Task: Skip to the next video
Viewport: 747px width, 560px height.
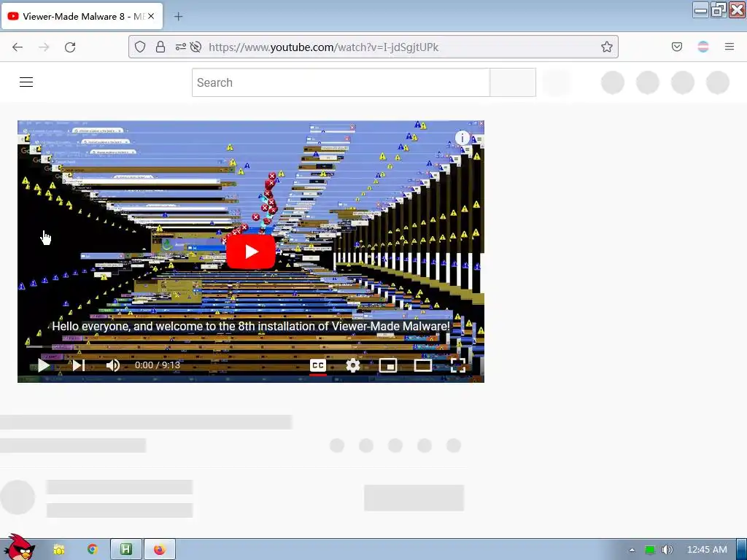Action: pos(79,365)
